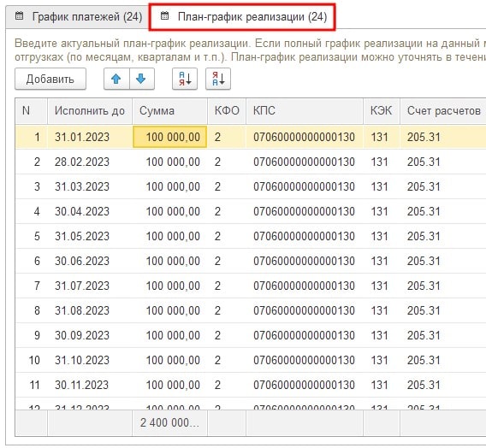This screenshot has height=448, width=486.
Task: Click the КЭК value in row 8
Action: click(382, 310)
